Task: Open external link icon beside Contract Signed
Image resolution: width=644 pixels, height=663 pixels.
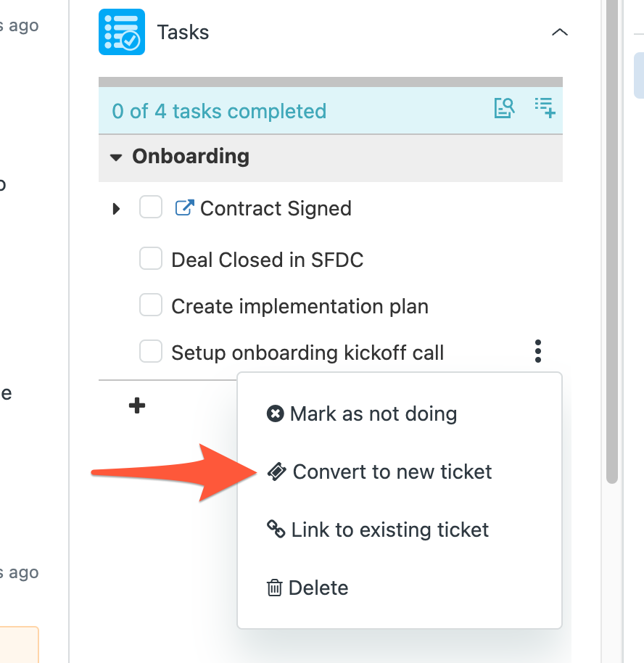Action: [x=185, y=208]
